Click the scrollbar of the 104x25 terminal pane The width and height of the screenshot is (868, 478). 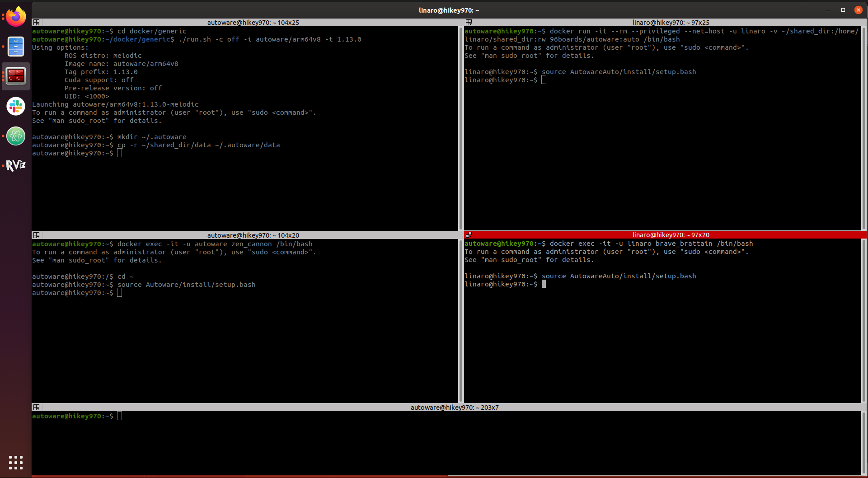460,128
